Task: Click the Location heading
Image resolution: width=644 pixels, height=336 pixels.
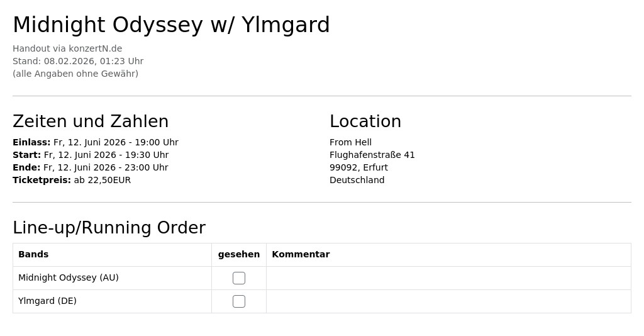Action: 365,121
